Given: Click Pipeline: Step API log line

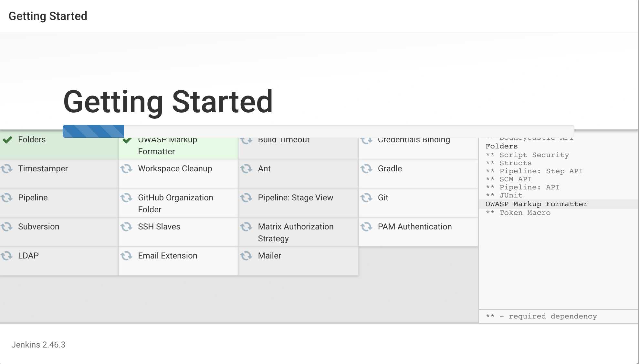Looking at the screenshot, I should coord(534,171).
